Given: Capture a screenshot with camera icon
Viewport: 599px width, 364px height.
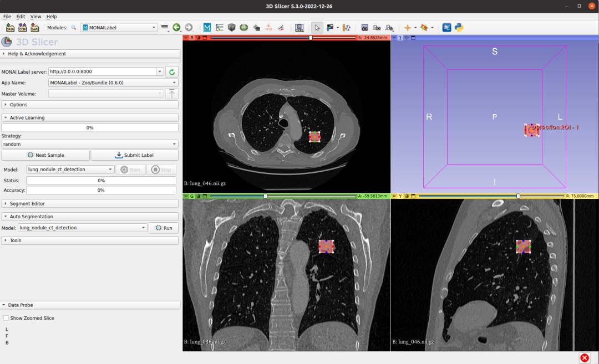Looking at the screenshot, I should click(364, 28).
